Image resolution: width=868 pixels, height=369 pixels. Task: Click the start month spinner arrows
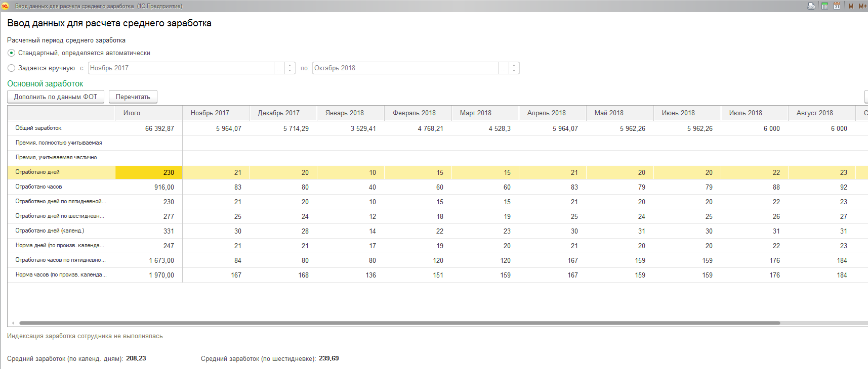(x=290, y=68)
